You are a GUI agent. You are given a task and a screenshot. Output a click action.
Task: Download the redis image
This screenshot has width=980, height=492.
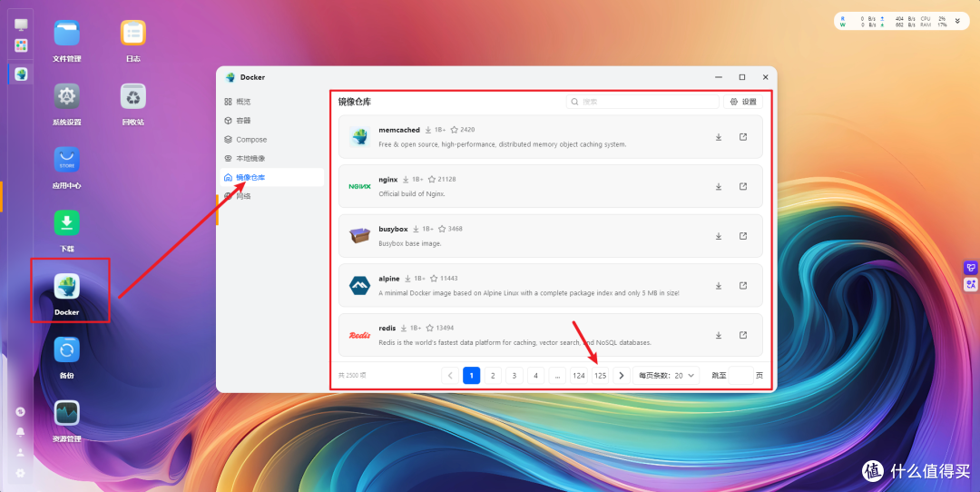click(719, 335)
